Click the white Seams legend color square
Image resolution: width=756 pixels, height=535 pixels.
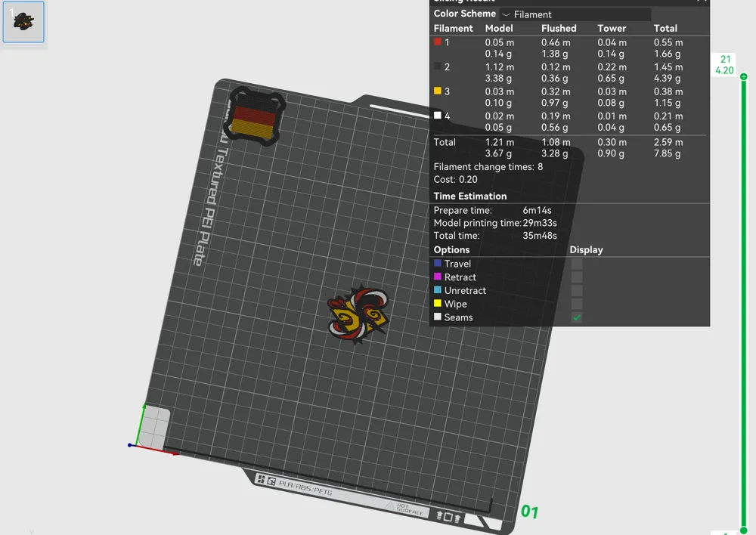click(x=438, y=317)
